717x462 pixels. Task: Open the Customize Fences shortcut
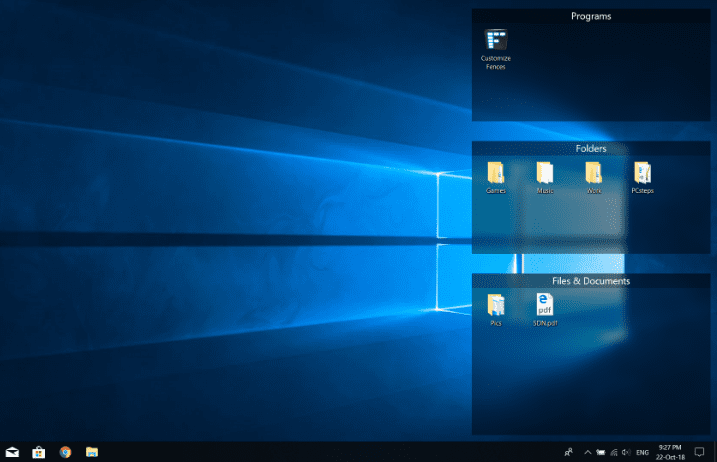495,41
